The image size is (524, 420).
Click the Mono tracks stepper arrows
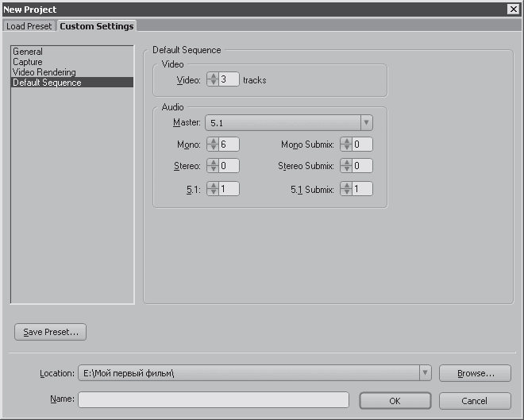(x=213, y=144)
